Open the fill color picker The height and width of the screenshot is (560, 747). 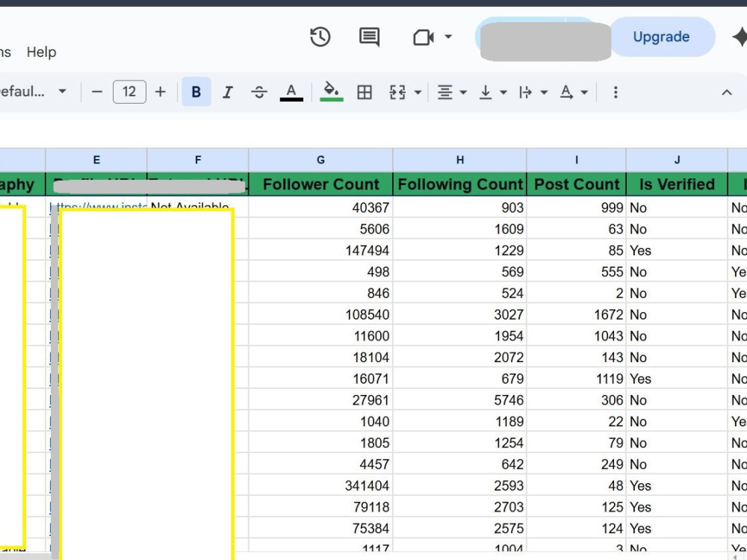pos(331,91)
